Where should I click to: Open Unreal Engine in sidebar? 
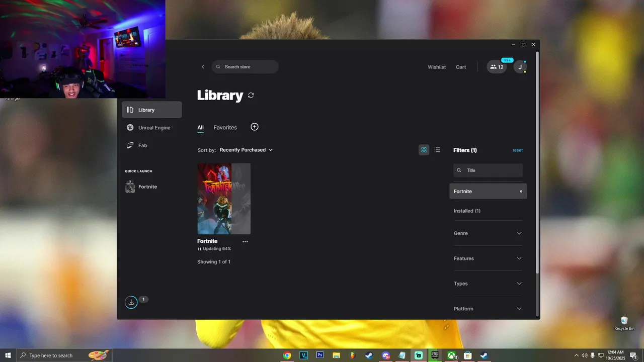pos(152,128)
